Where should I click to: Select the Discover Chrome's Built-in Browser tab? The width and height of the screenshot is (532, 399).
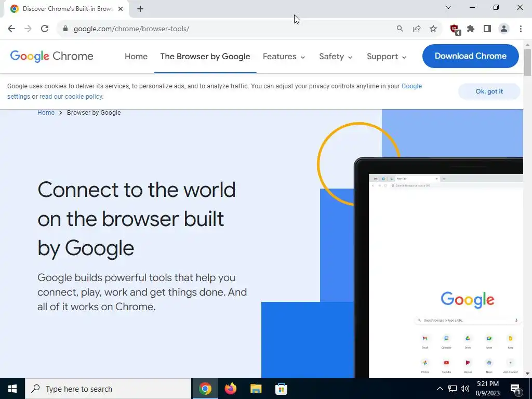(x=66, y=9)
